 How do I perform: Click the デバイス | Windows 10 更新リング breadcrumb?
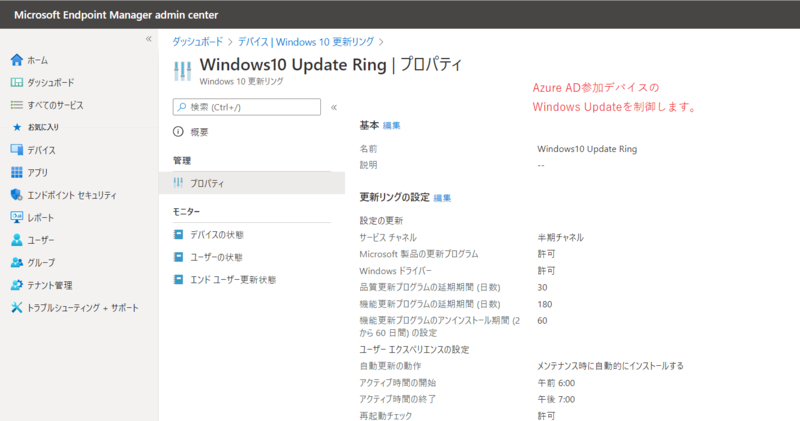306,42
